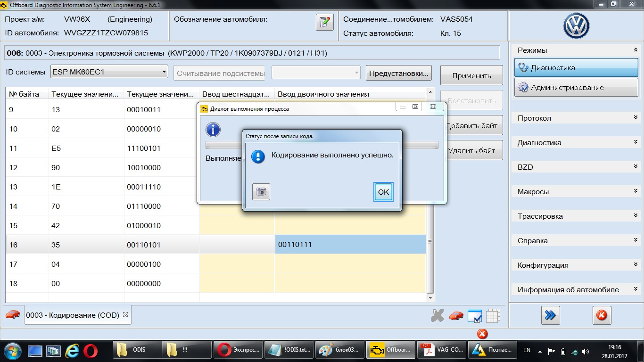Screen dimensions: 644x362
Task: Click the Предустановки... button
Action: (x=399, y=73)
